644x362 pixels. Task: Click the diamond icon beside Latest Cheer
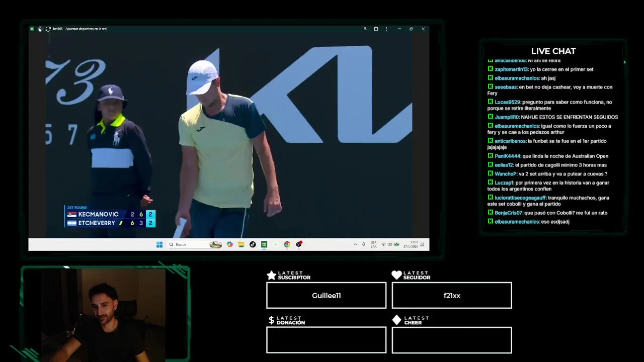click(x=396, y=320)
